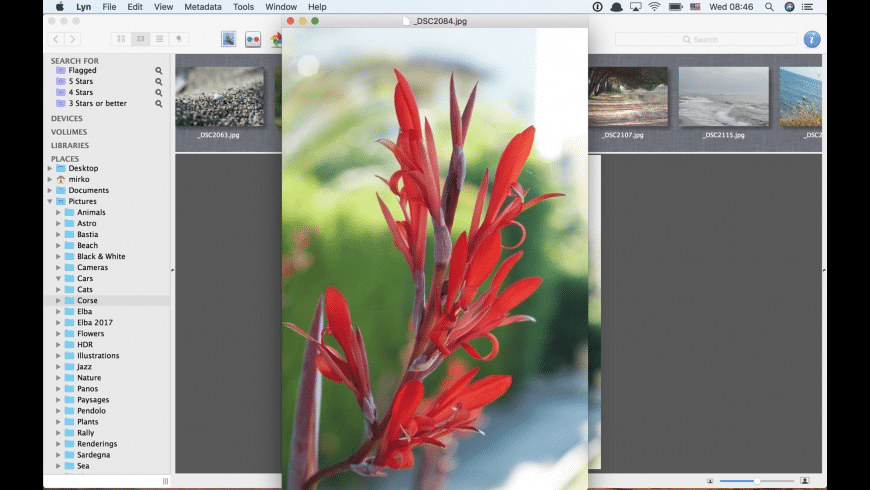The height and width of the screenshot is (490, 870).
Task: Open the Metadata menu
Action: [203, 7]
